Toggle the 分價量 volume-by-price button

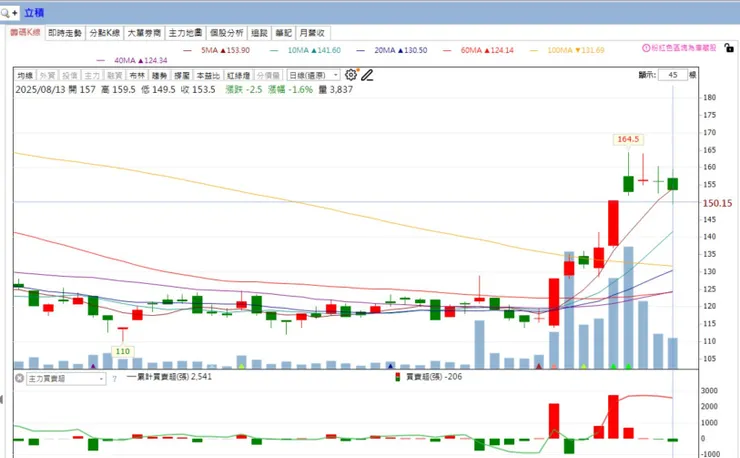coord(269,76)
